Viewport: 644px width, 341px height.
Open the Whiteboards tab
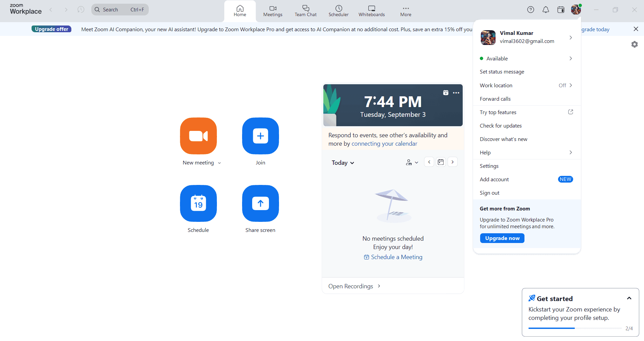tap(371, 11)
